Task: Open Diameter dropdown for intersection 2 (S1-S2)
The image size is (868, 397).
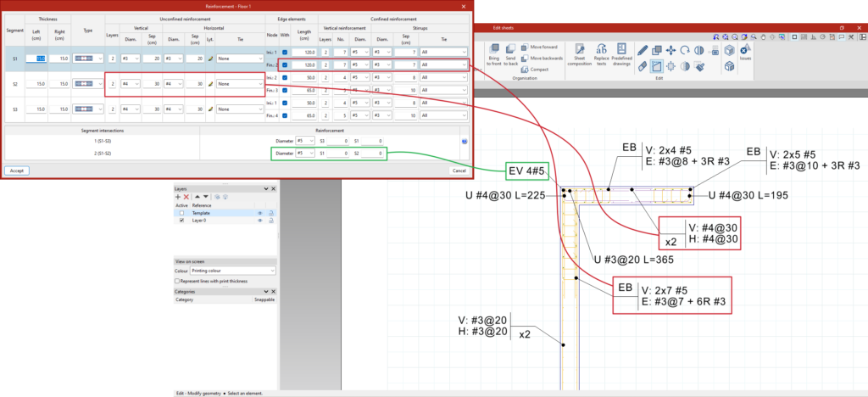Action: (304, 154)
